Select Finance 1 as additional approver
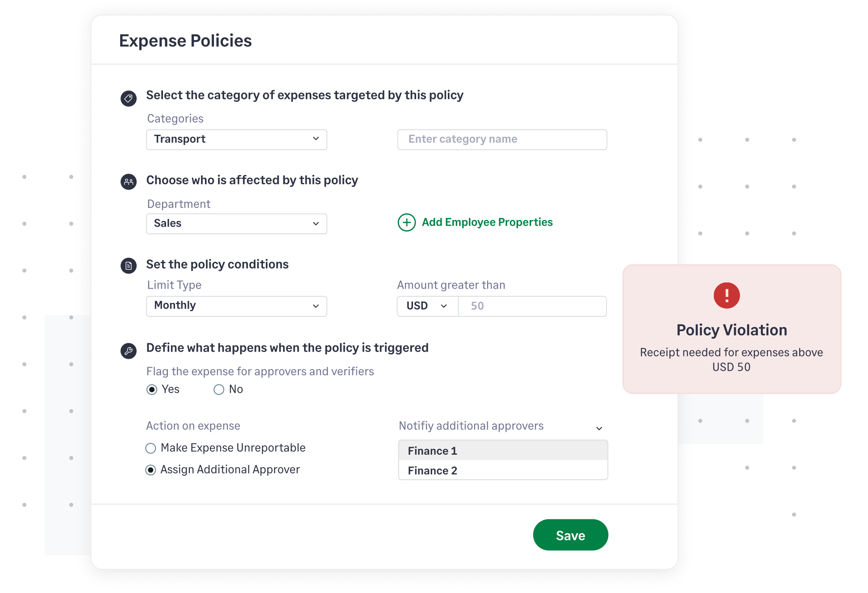Viewport: 868px width, 593px height. (503, 451)
